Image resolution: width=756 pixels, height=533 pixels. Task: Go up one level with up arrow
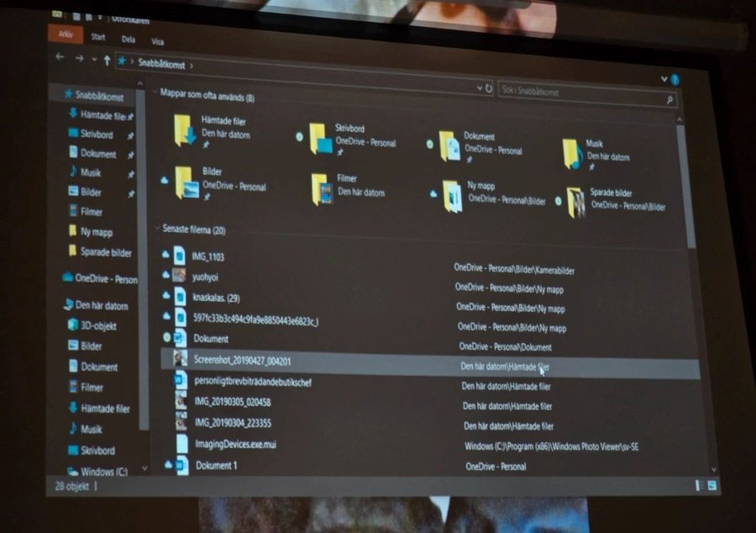[x=107, y=60]
